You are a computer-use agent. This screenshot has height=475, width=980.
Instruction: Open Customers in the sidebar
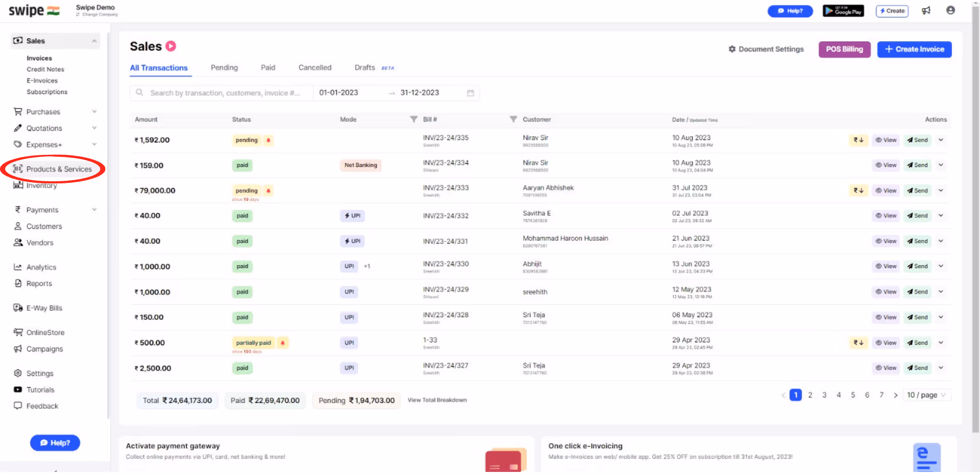tap(38, 226)
